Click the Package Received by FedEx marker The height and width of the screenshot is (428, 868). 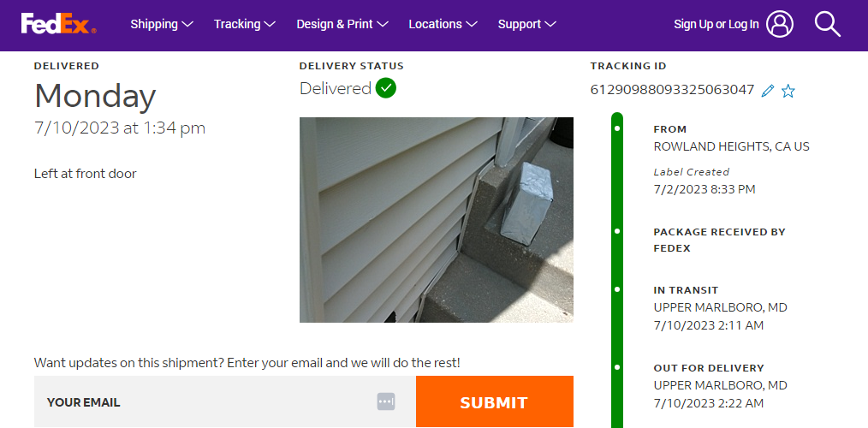(x=617, y=231)
